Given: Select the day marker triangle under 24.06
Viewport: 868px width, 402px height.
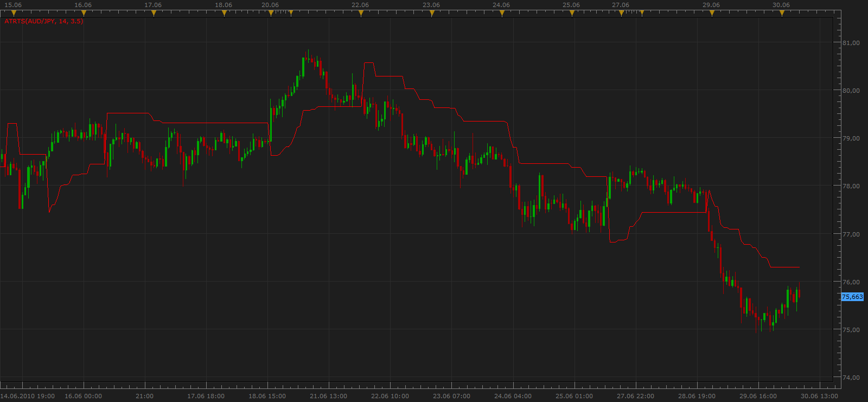Looking at the screenshot, I should (x=502, y=13).
